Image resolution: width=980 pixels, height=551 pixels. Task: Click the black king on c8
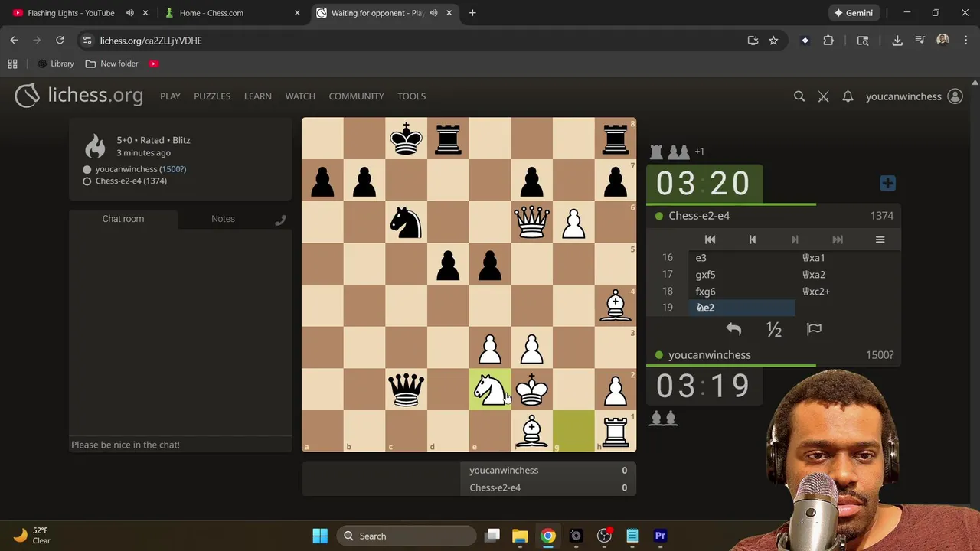(406, 139)
